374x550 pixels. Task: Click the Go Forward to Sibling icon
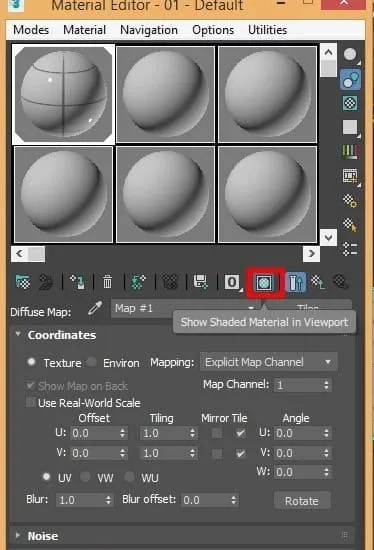(x=341, y=282)
